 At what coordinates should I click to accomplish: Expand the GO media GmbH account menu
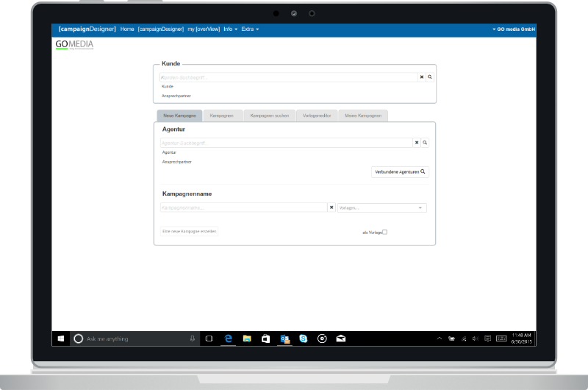tap(513, 29)
